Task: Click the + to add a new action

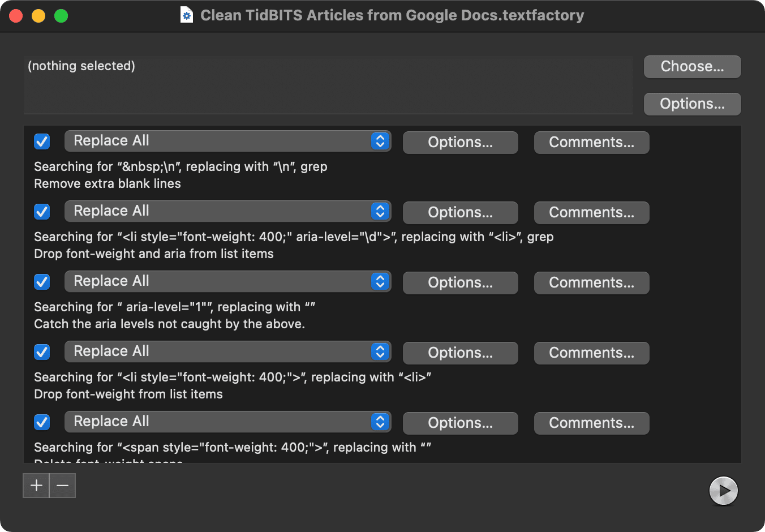Action: click(x=36, y=486)
